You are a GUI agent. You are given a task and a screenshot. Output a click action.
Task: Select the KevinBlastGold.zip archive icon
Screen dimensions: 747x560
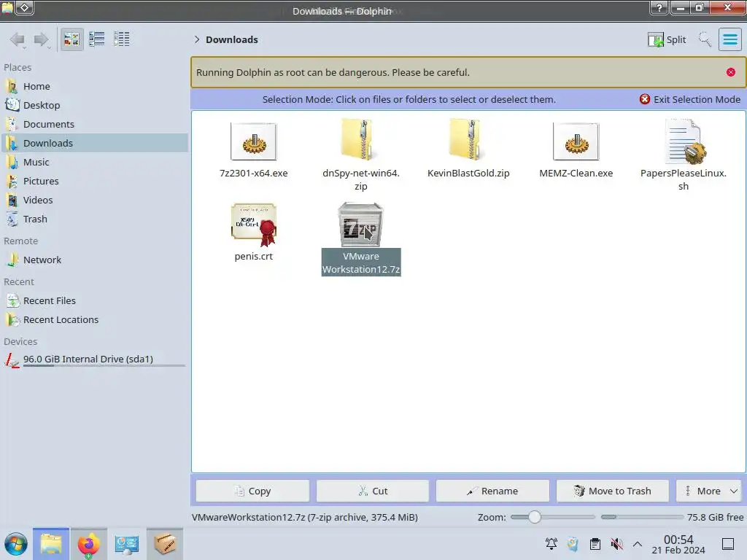tap(468, 139)
